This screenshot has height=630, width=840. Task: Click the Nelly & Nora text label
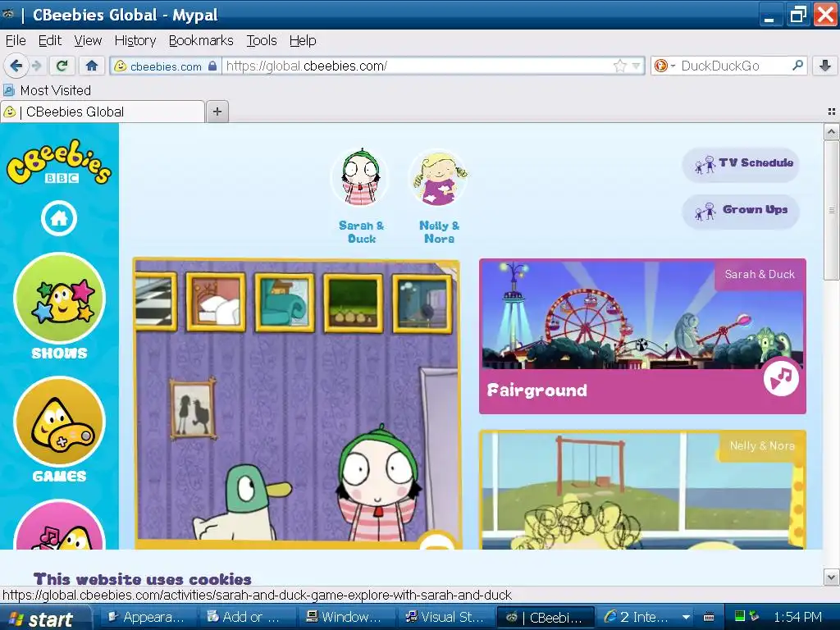click(440, 232)
